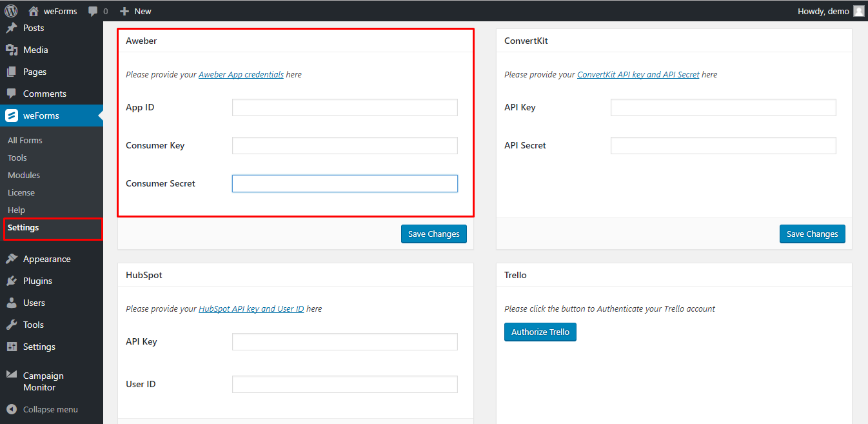Click the WordPress logo in the admin bar
The image size is (868, 424).
tap(10, 10)
